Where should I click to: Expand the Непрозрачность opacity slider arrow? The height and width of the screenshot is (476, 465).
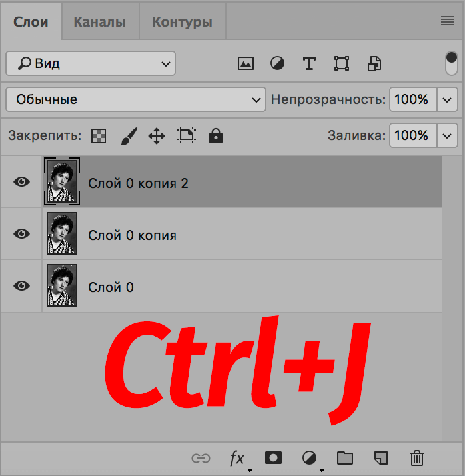click(447, 99)
